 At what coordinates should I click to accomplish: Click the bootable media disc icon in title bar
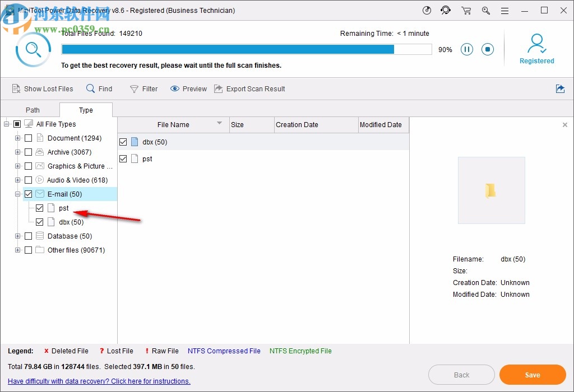[x=427, y=10]
